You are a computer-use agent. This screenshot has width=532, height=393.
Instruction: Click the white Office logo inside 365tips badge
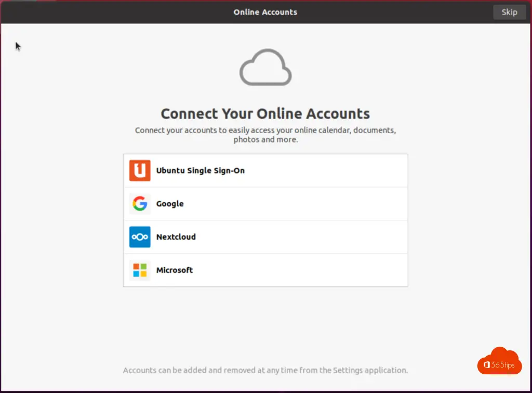click(x=487, y=365)
